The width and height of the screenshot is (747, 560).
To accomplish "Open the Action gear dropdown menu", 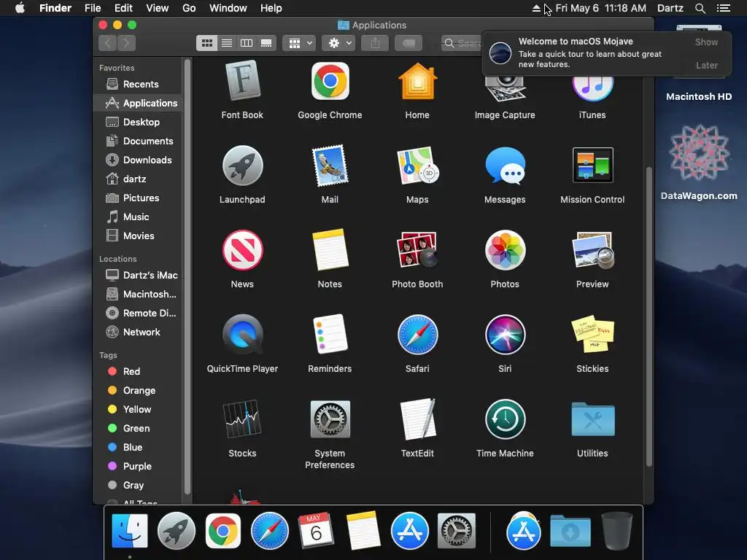I will pos(338,43).
